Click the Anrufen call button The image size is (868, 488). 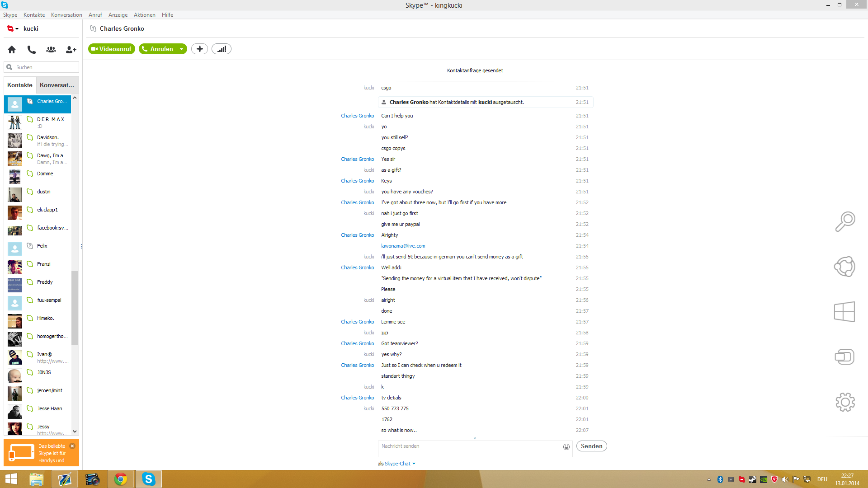pos(158,49)
